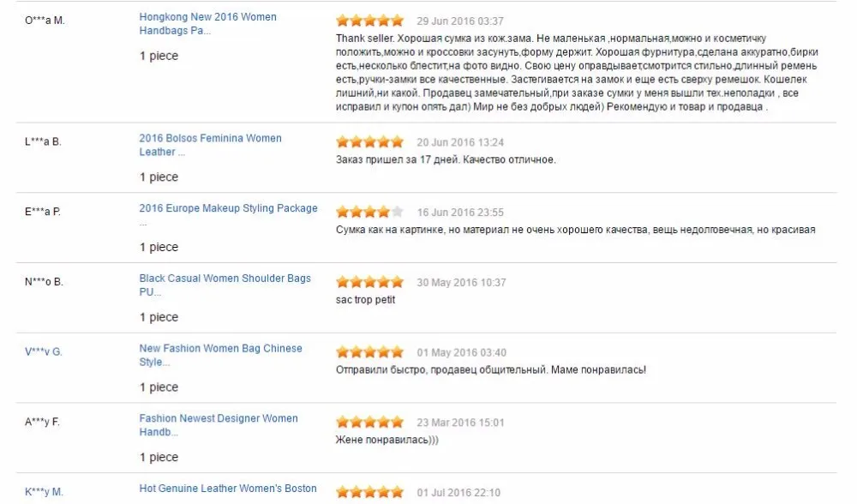
Task: Open the Hongkong New 2016 Women Handbags link
Action: click(207, 23)
